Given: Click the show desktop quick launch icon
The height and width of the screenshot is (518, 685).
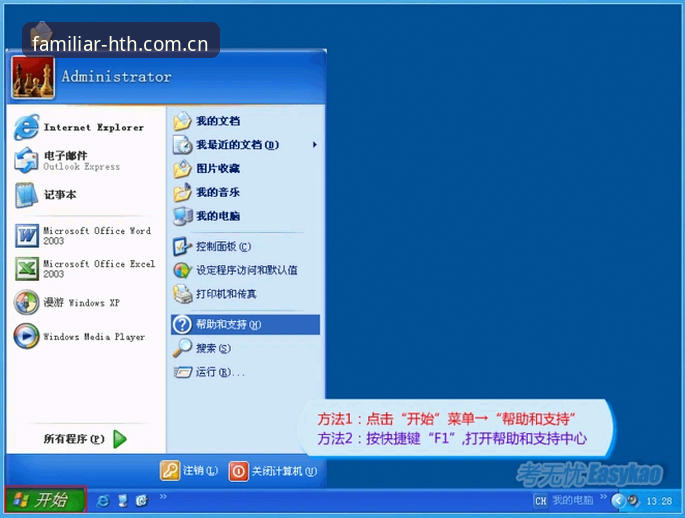Looking at the screenshot, I should 123,501.
